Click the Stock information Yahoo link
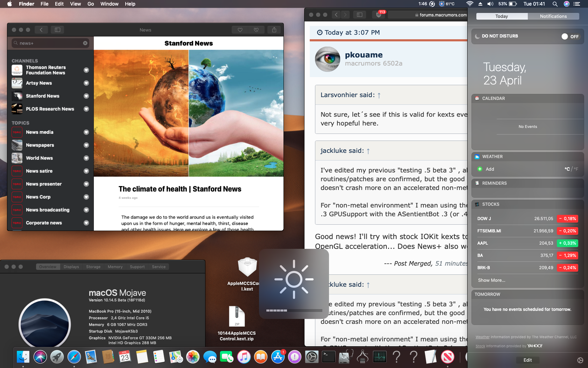Screen dimensions: 588x368 coord(480,346)
